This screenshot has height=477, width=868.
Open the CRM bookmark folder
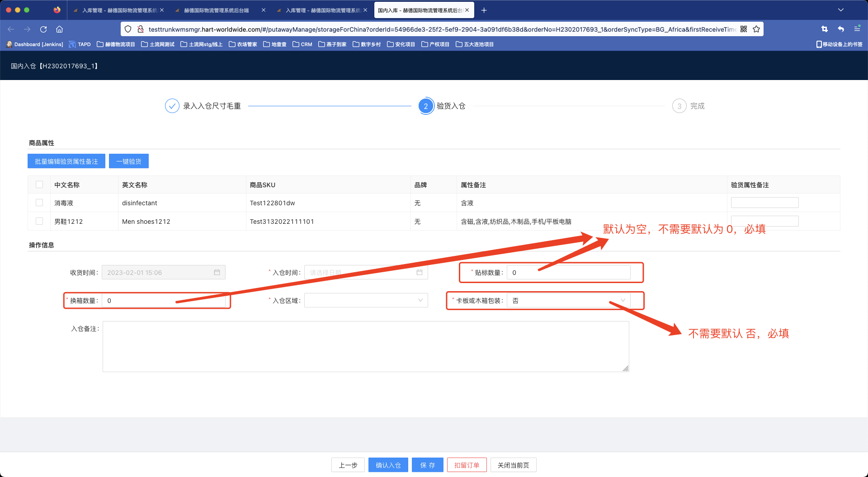pos(302,44)
